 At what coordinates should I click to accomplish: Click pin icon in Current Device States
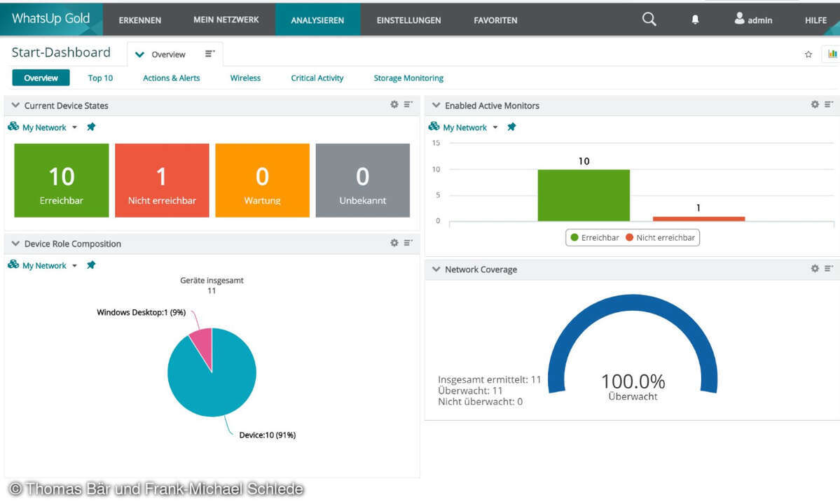pos(91,127)
